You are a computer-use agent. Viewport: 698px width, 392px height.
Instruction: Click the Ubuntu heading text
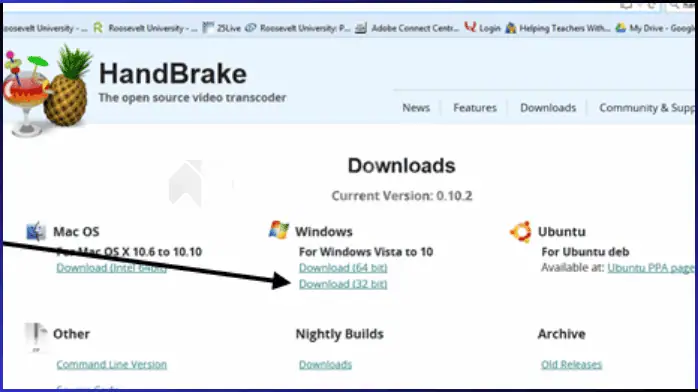point(561,231)
